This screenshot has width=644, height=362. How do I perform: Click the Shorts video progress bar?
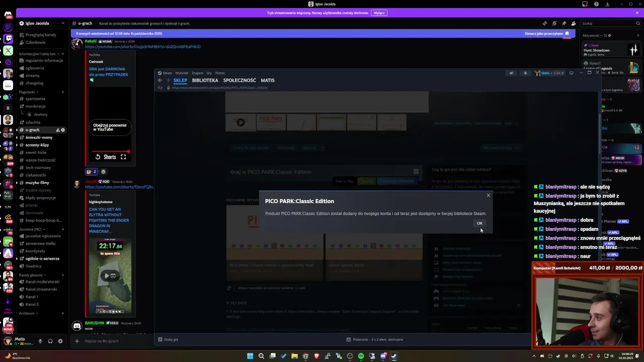(110, 151)
